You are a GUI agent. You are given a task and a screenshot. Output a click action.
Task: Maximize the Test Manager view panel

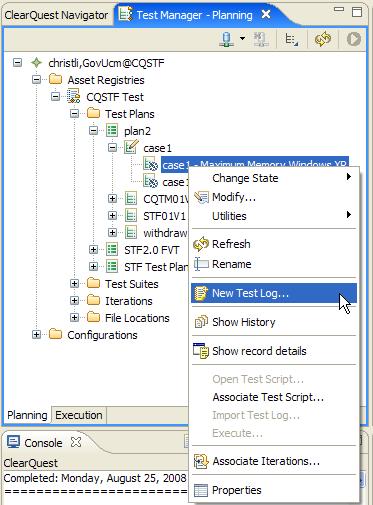357,12
